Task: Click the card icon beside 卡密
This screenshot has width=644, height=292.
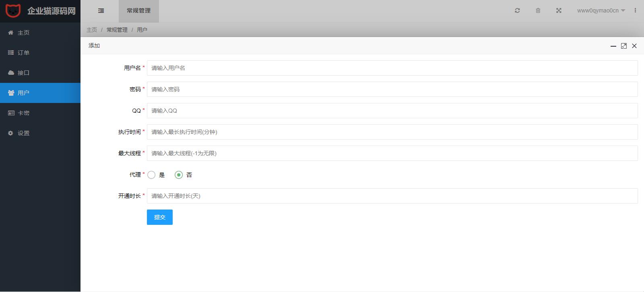Action: pos(11,113)
